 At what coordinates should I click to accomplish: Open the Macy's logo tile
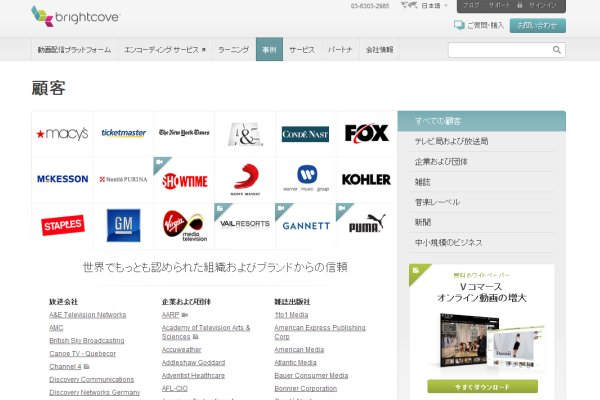[62, 134]
